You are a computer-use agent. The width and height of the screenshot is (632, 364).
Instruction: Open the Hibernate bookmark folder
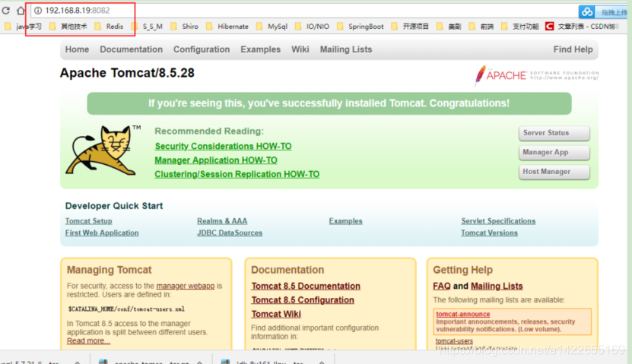227,27
